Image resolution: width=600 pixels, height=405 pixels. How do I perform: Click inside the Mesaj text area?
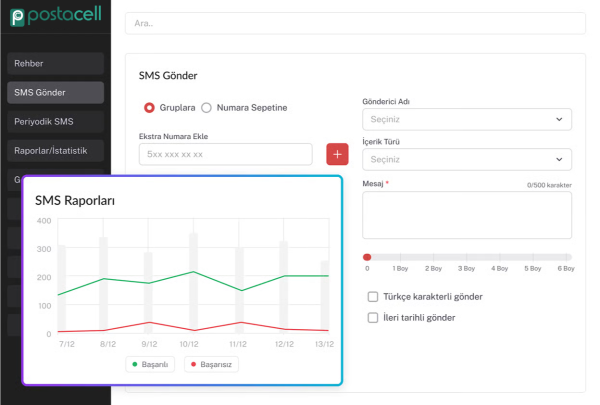pos(466,215)
